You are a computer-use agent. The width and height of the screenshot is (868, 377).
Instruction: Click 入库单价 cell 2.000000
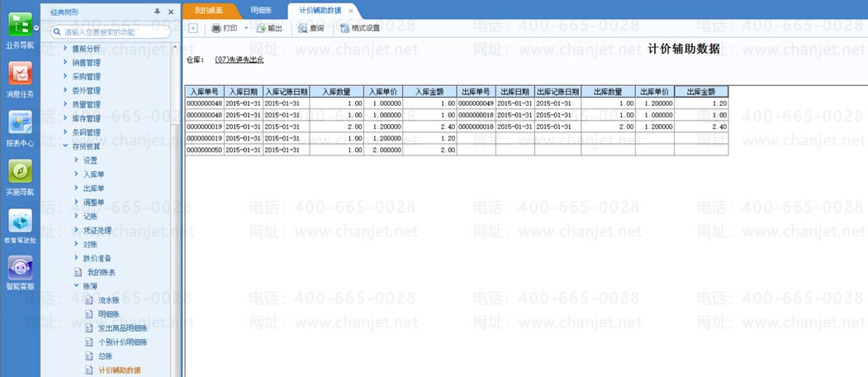383,150
